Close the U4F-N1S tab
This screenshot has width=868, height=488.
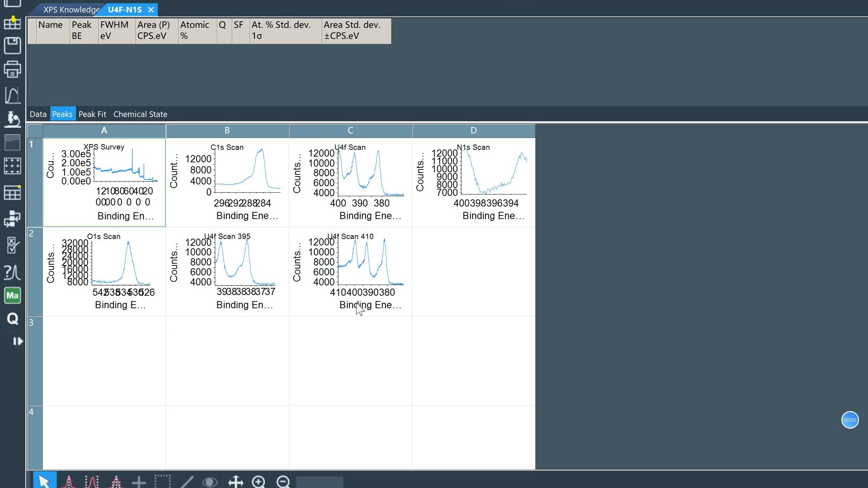pyautogui.click(x=151, y=10)
